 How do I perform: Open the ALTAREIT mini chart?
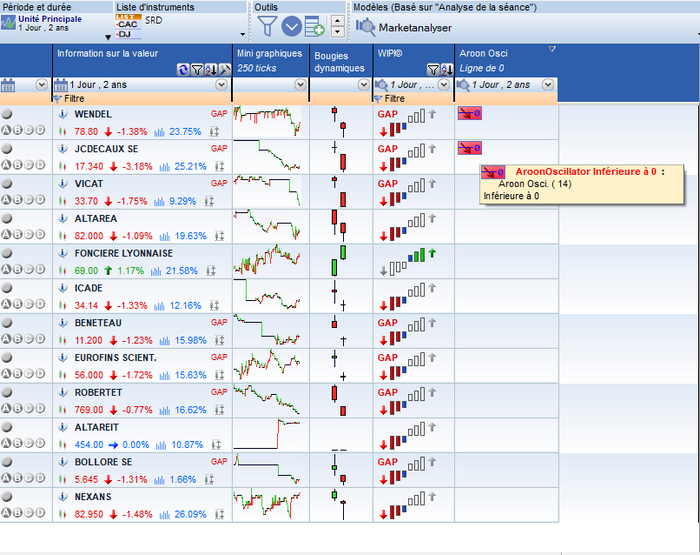point(267,435)
